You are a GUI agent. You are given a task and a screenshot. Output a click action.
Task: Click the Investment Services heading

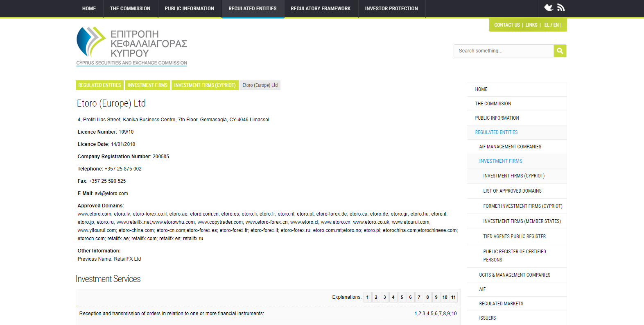(x=108, y=279)
